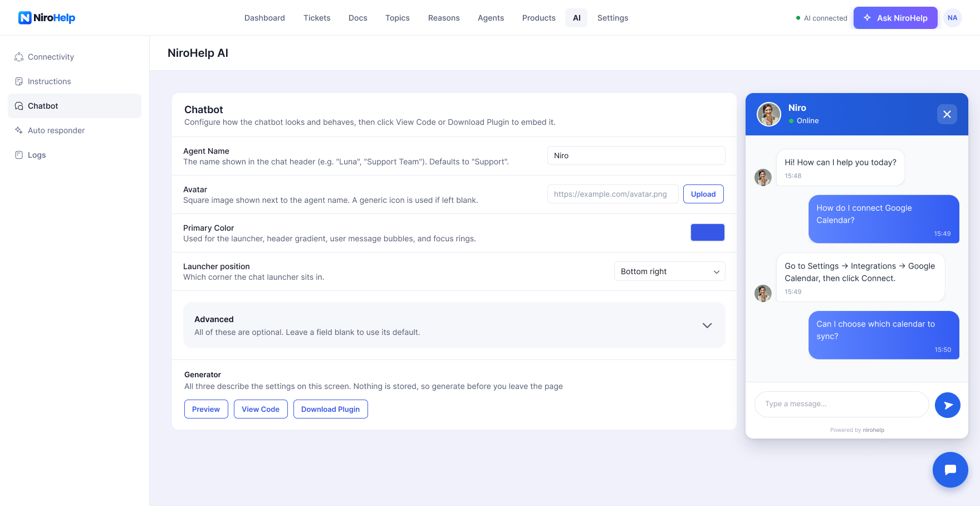Go to Auto responder in sidebar

pyautogui.click(x=75, y=130)
